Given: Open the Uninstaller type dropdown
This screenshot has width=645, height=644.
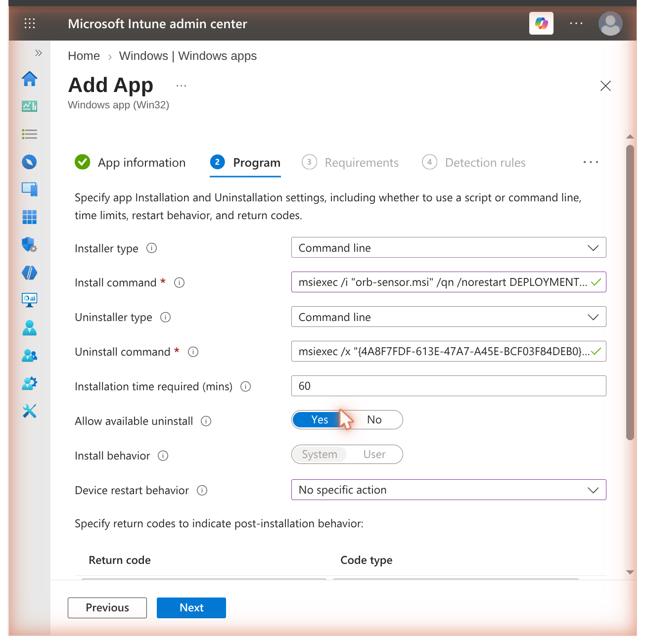Looking at the screenshot, I should click(449, 317).
